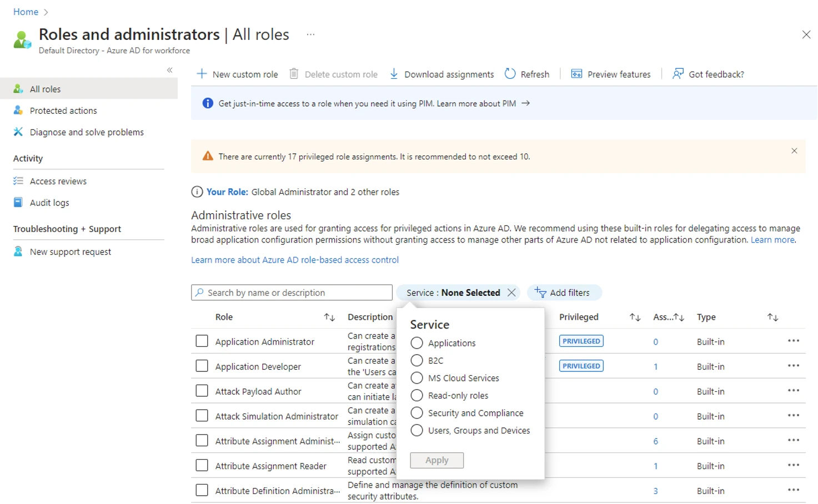Open ellipsis menu for Application Developer row
Viewport: 818px width, 504px height.
(794, 366)
